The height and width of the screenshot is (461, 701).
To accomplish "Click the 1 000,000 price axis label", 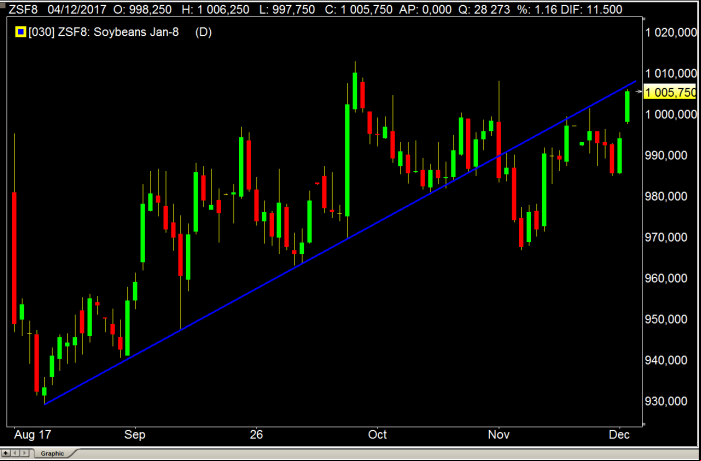I will tap(671, 114).
